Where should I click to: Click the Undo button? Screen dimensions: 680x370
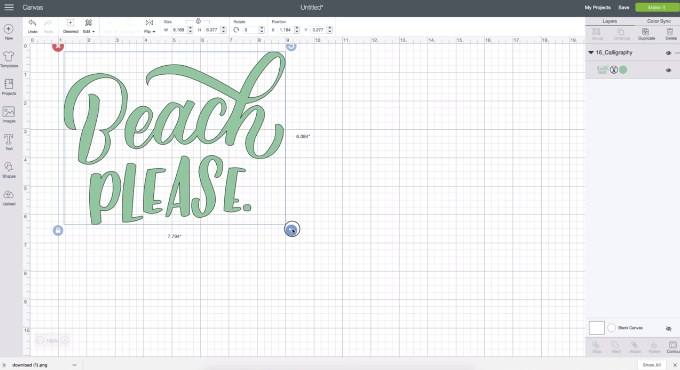tap(33, 26)
